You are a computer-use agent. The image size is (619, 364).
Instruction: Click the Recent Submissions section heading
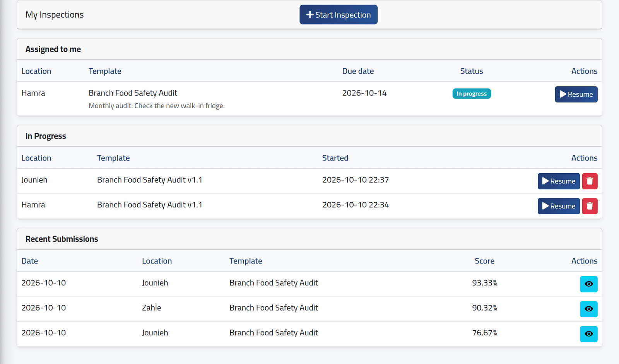coord(62,239)
